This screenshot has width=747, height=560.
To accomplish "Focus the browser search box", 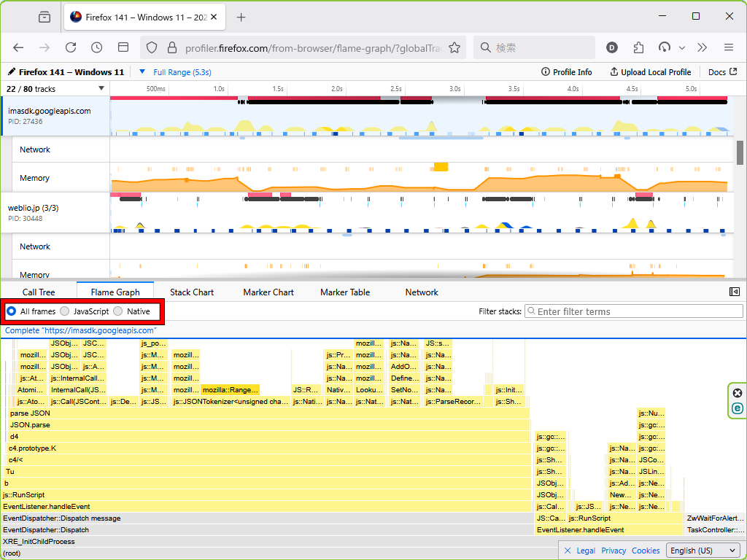I will coord(535,47).
